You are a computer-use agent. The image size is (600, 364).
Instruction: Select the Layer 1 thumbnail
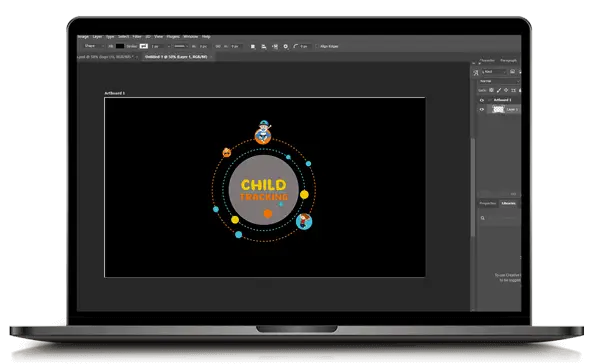click(498, 109)
